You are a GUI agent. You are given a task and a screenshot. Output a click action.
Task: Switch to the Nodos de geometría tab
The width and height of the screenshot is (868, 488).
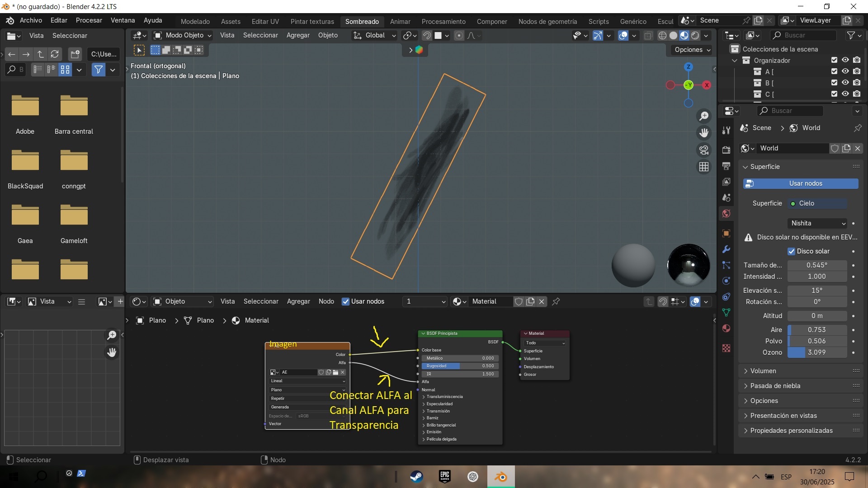547,22
